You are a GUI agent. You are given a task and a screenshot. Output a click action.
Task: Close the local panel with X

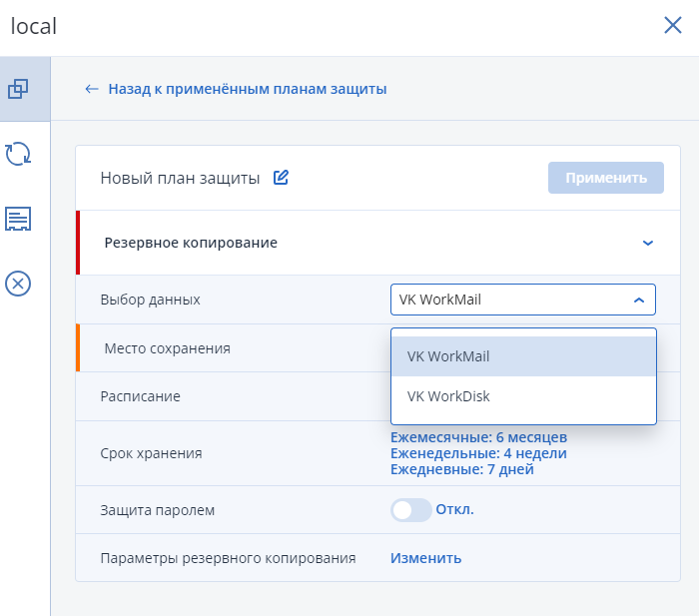pos(673,25)
